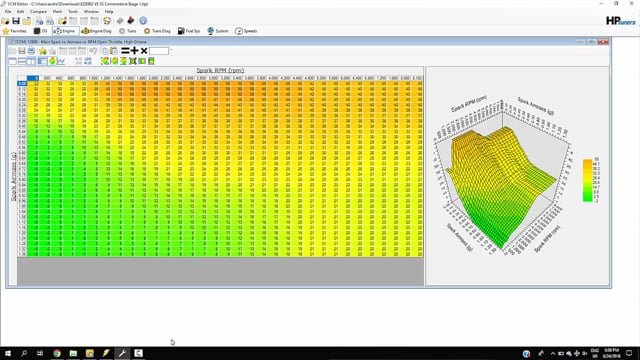Open Windows taskbar search
The image size is (640, 360).
(x=24, y=353)
